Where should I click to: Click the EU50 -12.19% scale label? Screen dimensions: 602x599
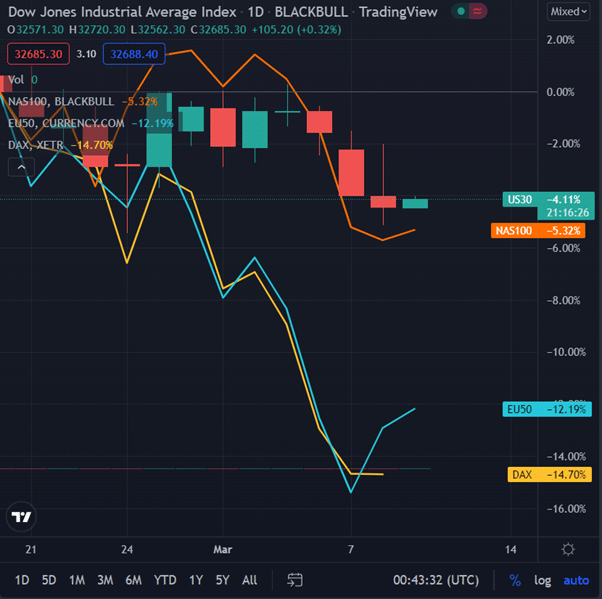point(547,409)
